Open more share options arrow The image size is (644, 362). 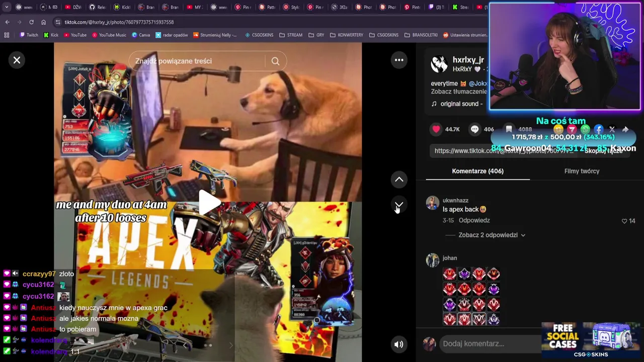click(x=625, y=130)
